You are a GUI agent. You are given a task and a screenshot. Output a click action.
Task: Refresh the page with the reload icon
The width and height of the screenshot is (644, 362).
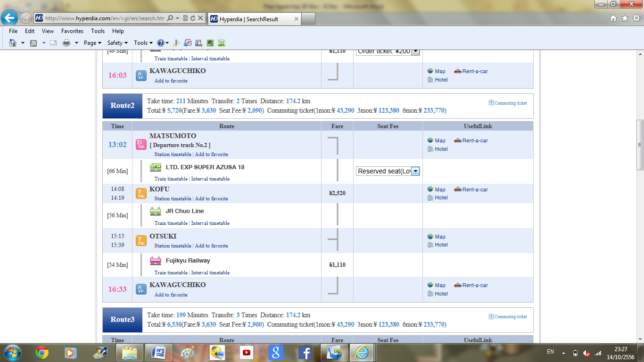[193, 18]
